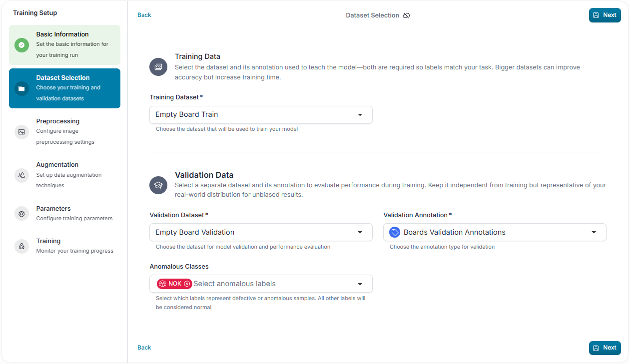The width and height of the screenshot is (630, 364).
Task: Go to the Preprocessing step
Action: [64, 132]
